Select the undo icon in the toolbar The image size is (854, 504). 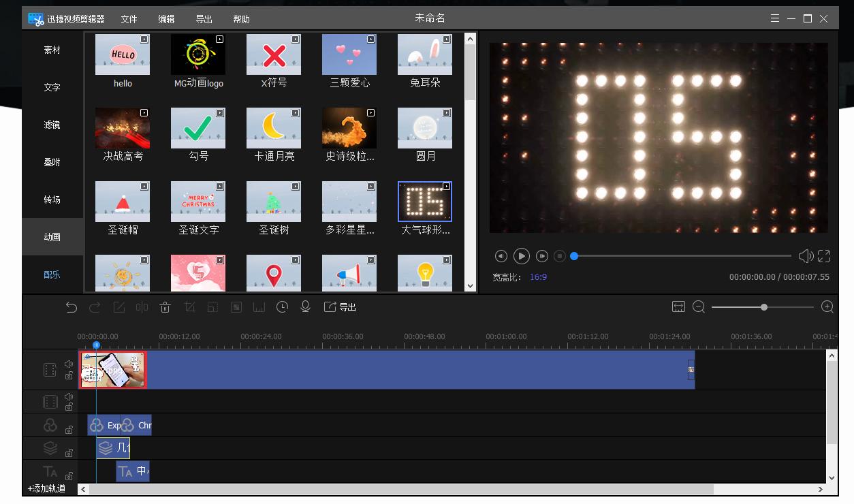pos(72,307)
